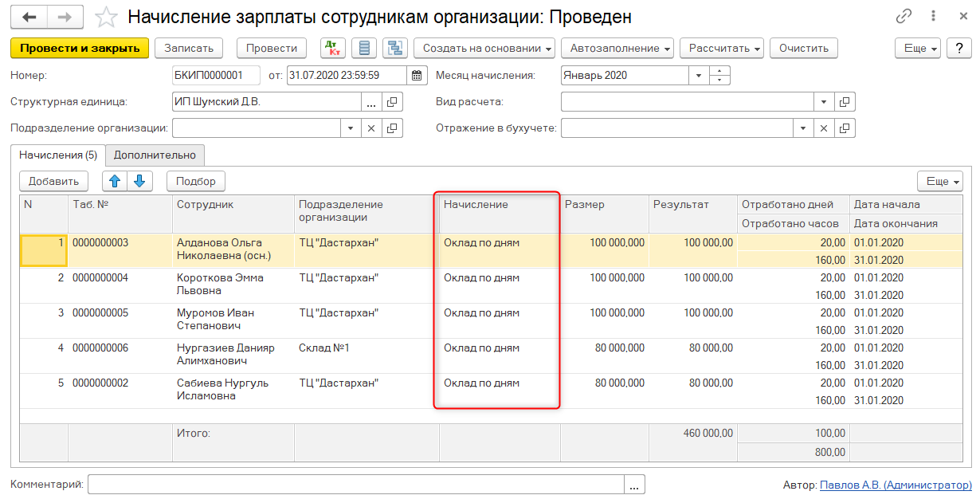Open Рассчитать dropdown menu
Image resolution: width=980 pixels, height=495 pixels.
pyautogui.click(x=722, y=48)
